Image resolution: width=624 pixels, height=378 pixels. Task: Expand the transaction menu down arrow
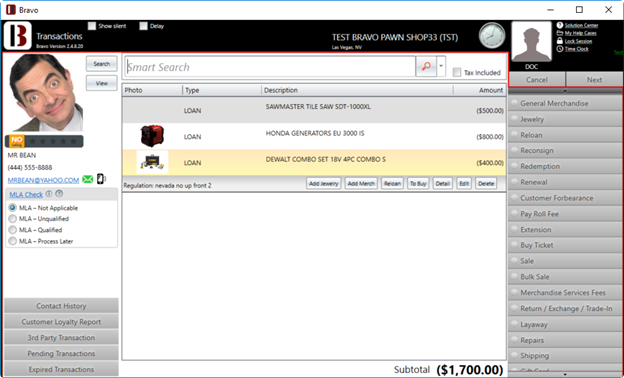click(x=565, y=374)
